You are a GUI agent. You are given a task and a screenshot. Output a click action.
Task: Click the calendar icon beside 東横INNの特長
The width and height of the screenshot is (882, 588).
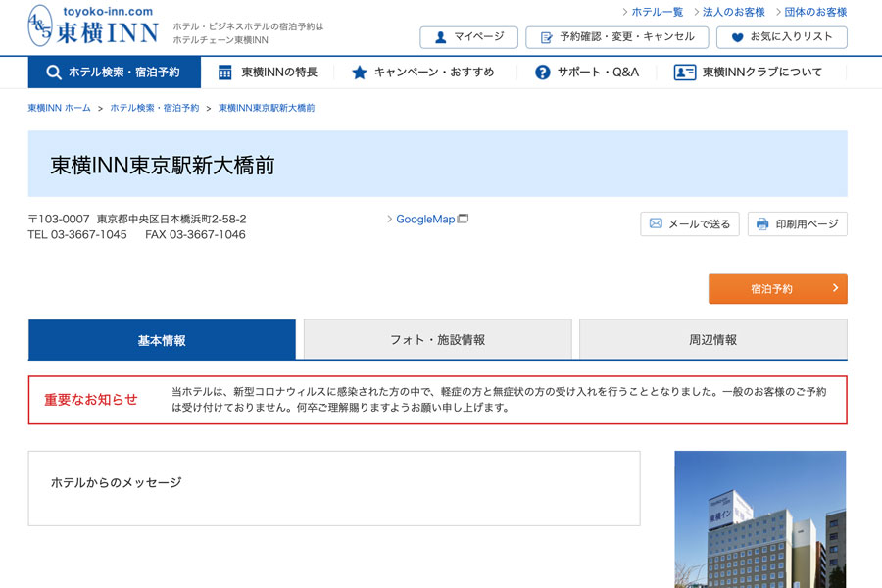[x=224, y=72]
